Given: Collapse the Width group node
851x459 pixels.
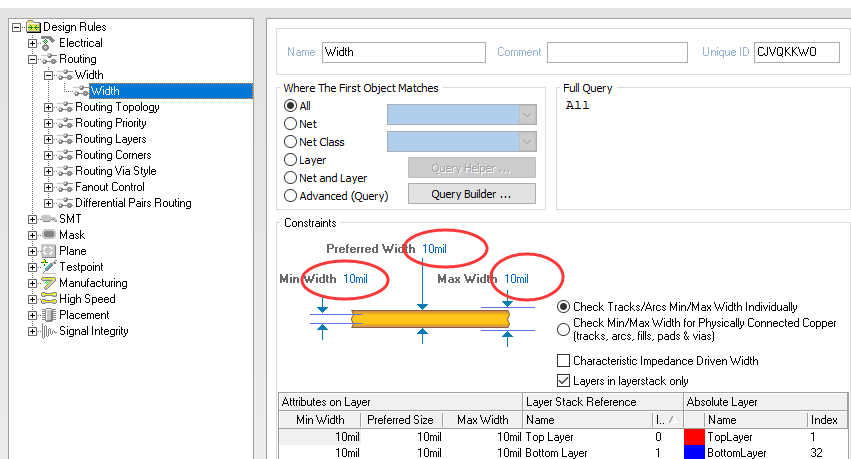Looking at the screenshot, I should tap(49, 75).
